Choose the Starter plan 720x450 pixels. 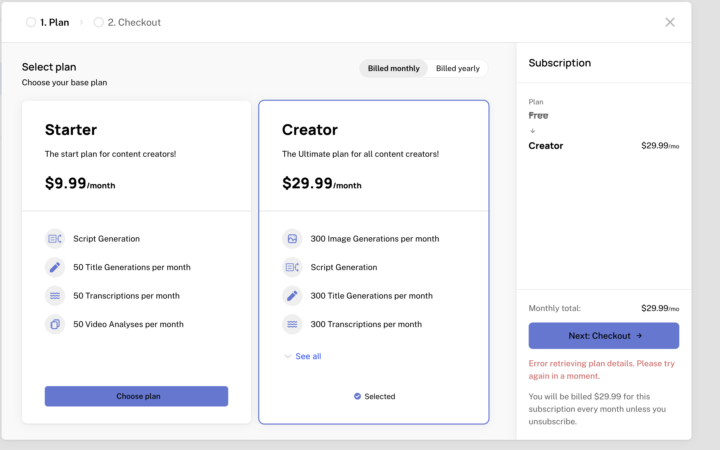click(x=136, y=396)
